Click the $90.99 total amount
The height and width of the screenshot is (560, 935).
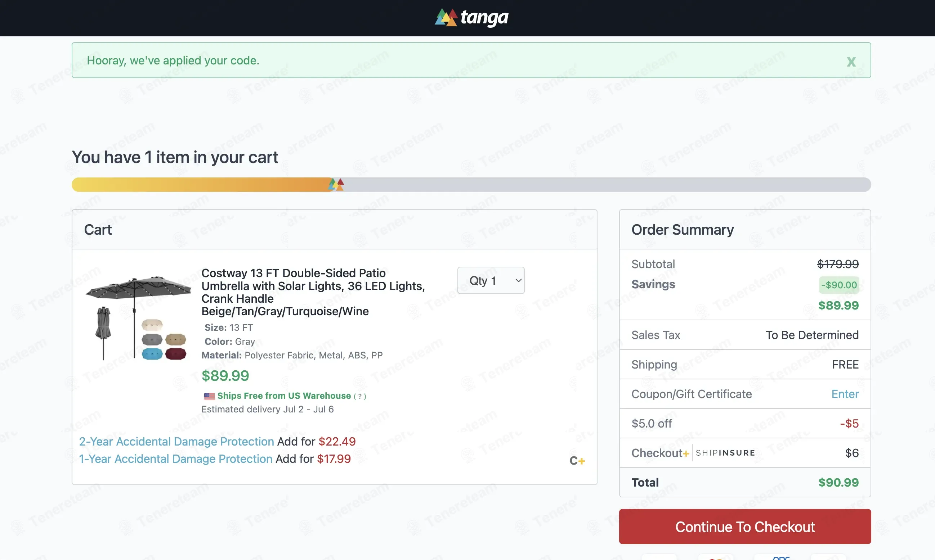click(x=838, y=482)
